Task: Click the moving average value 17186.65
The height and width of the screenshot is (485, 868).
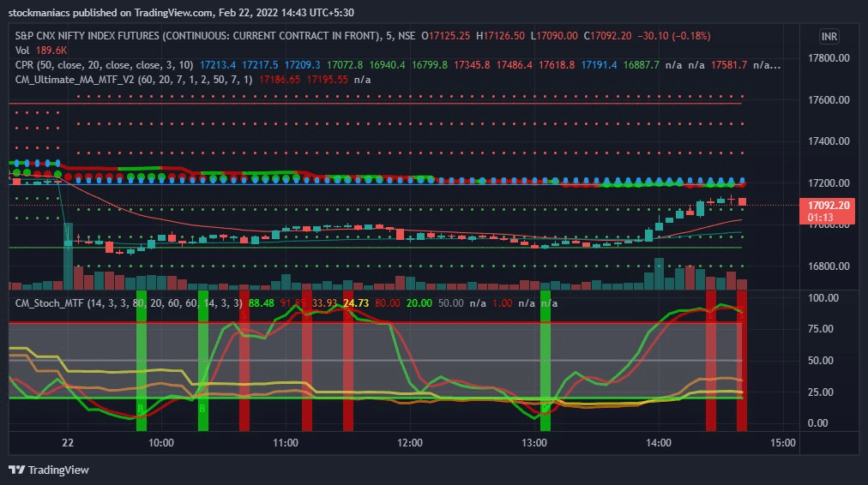Action: pyautogui.click(x=280, y=80)
